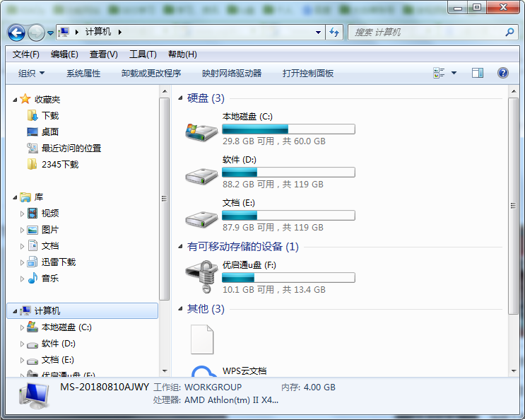Open local disk C: drive icon
Viewport: 525px width, 420px height.
(201, 131)
